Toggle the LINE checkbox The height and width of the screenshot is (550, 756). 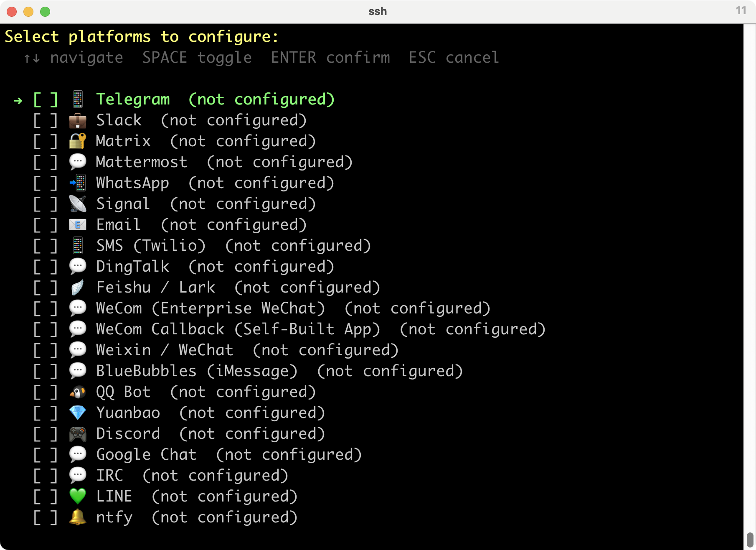[46, 497]
